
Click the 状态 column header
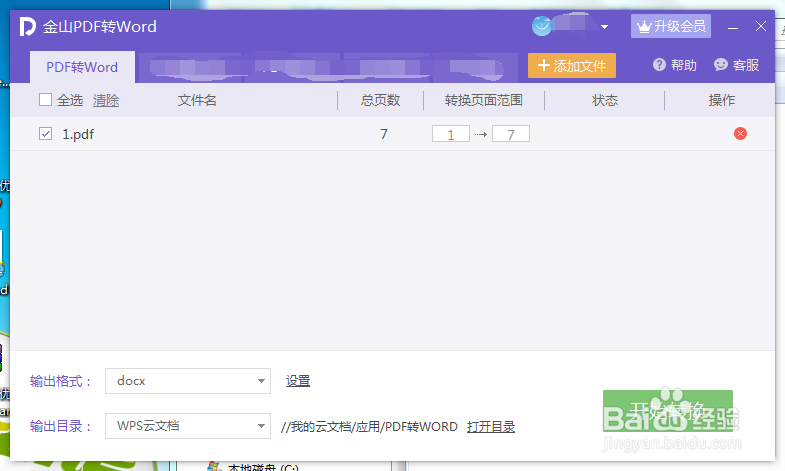tap(605, 100)
